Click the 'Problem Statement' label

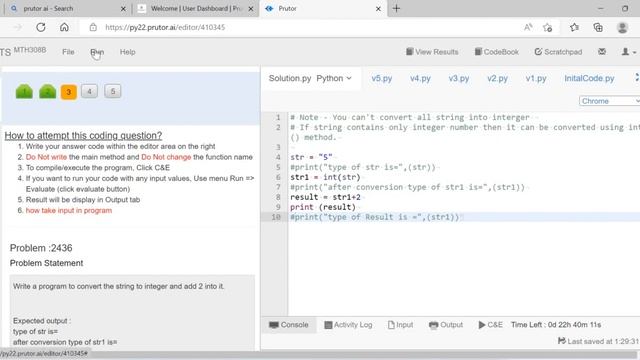pyautogui.click(x=47, y=263)
